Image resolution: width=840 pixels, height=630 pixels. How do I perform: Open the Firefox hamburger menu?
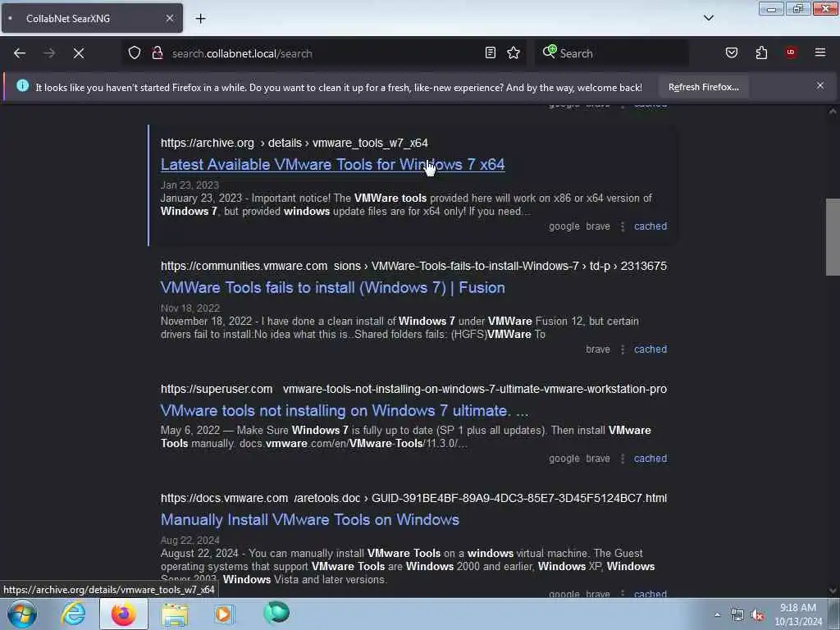click(x=819, y=52)
